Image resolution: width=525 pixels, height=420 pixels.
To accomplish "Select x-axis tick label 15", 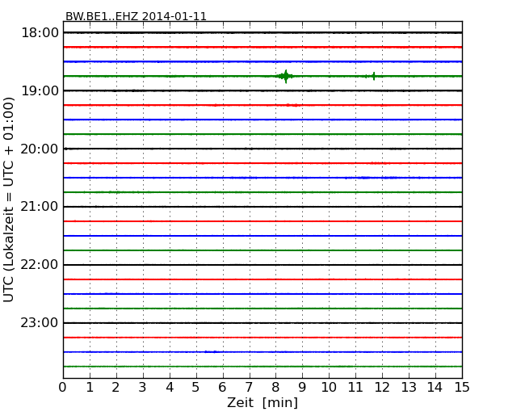I will click(462, 388).
